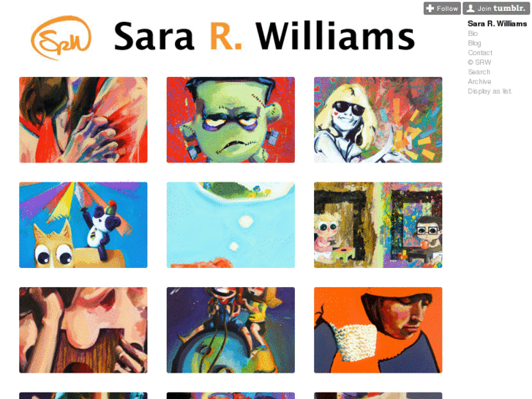Open the kids sitting on globe painting
Image resolution: width=532 pixels, height=399 pixels.
tap(231, 330)
